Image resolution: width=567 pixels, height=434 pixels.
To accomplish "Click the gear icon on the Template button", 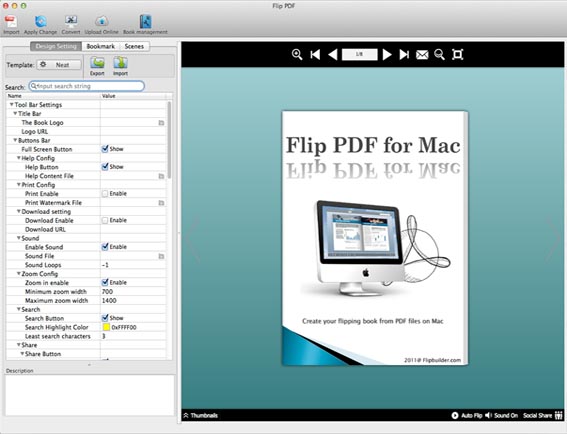I will click(43, 65).
